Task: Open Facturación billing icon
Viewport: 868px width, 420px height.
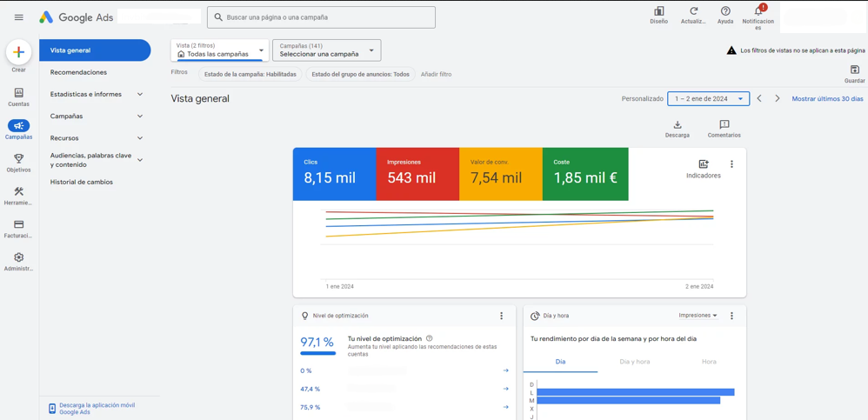Action: [18, 225]
